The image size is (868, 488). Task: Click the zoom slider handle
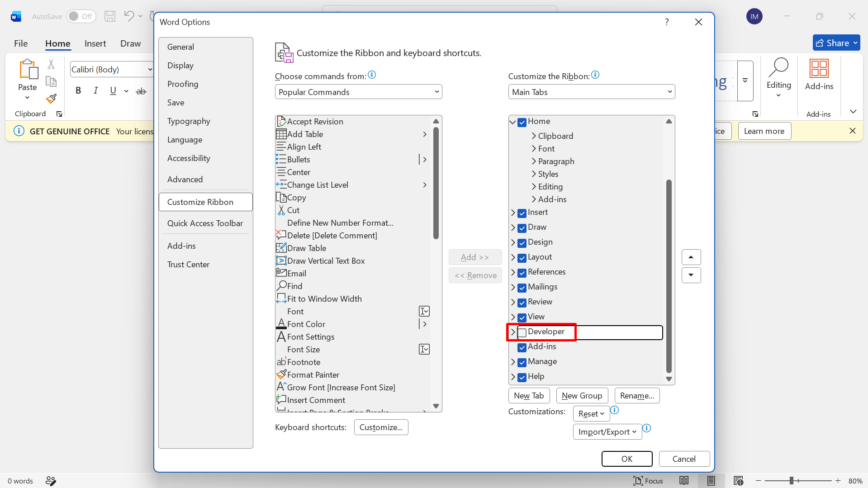pyautogui.click(x=792, y=481)
